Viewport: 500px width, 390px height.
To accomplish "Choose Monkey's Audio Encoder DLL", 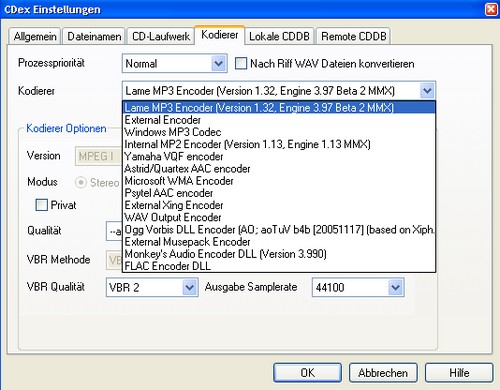I will pyautogui.click(x=279, y=254).
